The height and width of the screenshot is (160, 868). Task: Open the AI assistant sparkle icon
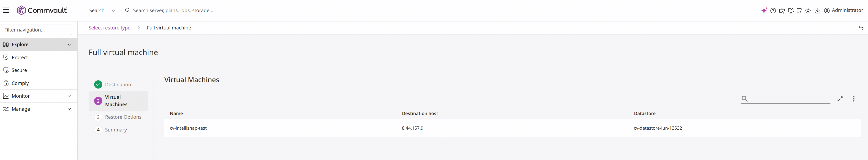tap(764, 10)
